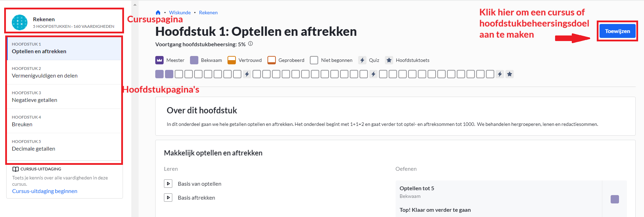Click the last quiz lightning icon in progress bar

500,74
